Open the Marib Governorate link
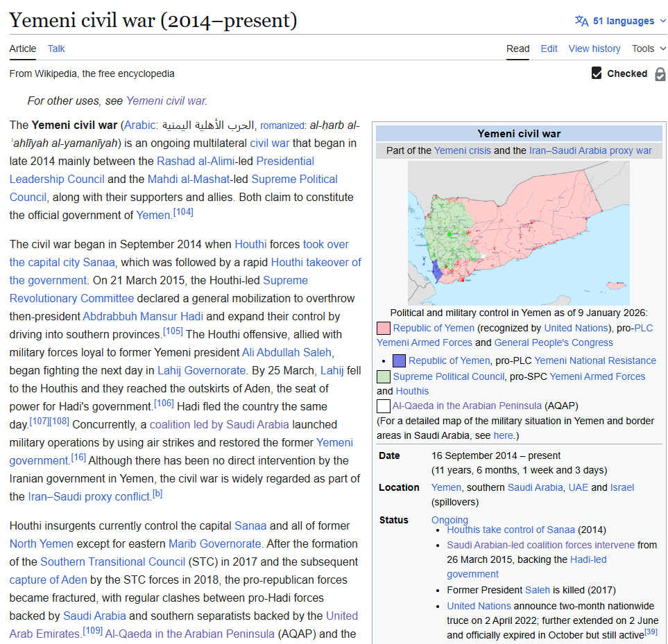668x644 pixels. coord(215,544)
